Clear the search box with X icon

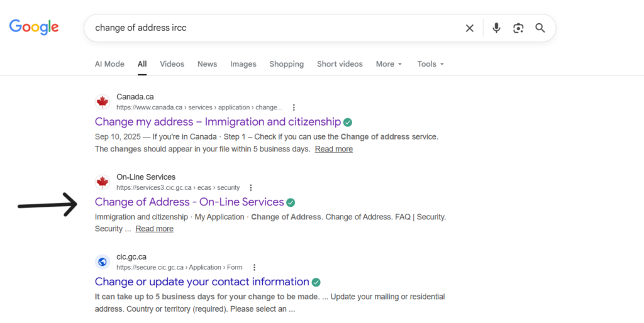[x=469, y=28]
